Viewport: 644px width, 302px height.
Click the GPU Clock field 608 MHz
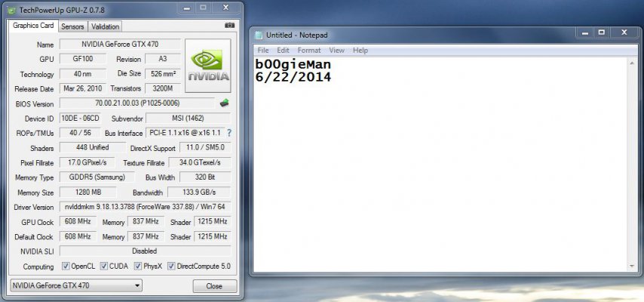78,221
